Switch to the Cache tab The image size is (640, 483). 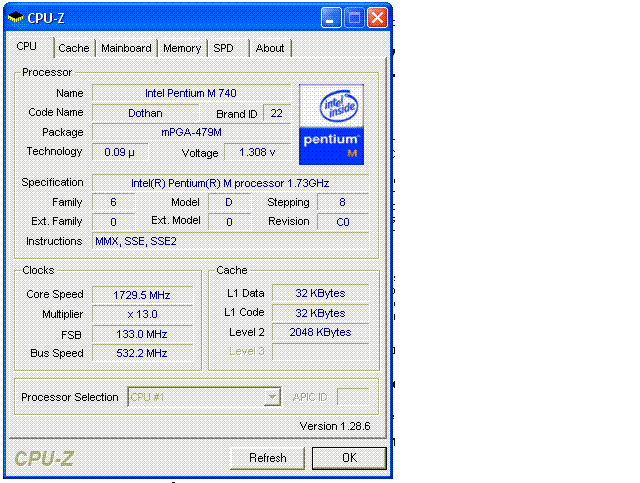click(x=73, y=48)
